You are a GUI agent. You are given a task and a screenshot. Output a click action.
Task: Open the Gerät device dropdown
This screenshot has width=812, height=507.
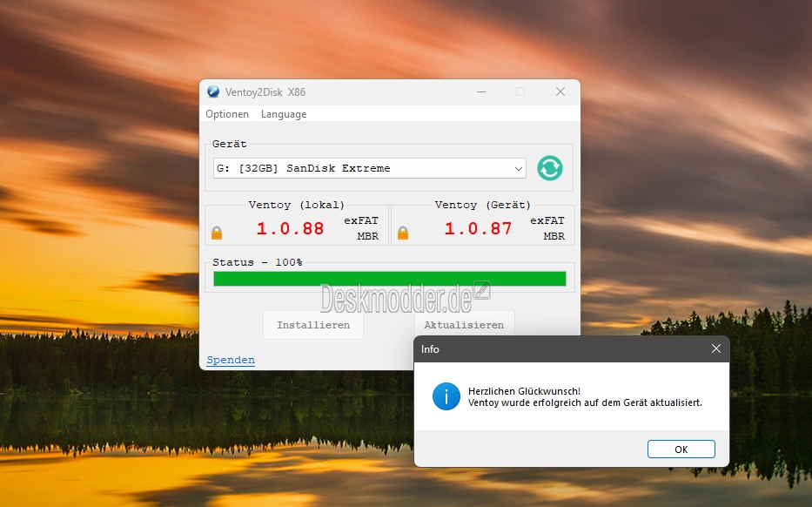(x=370, y=168)
